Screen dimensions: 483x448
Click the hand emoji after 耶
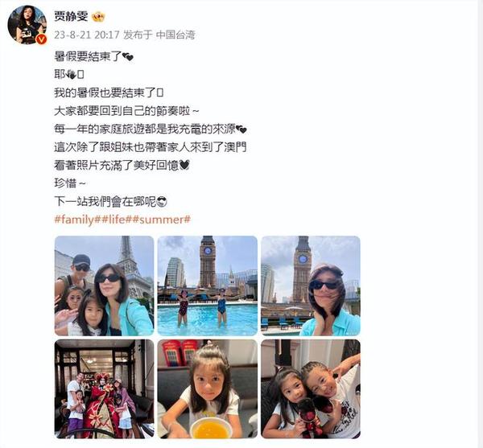[x=71, y=75]
